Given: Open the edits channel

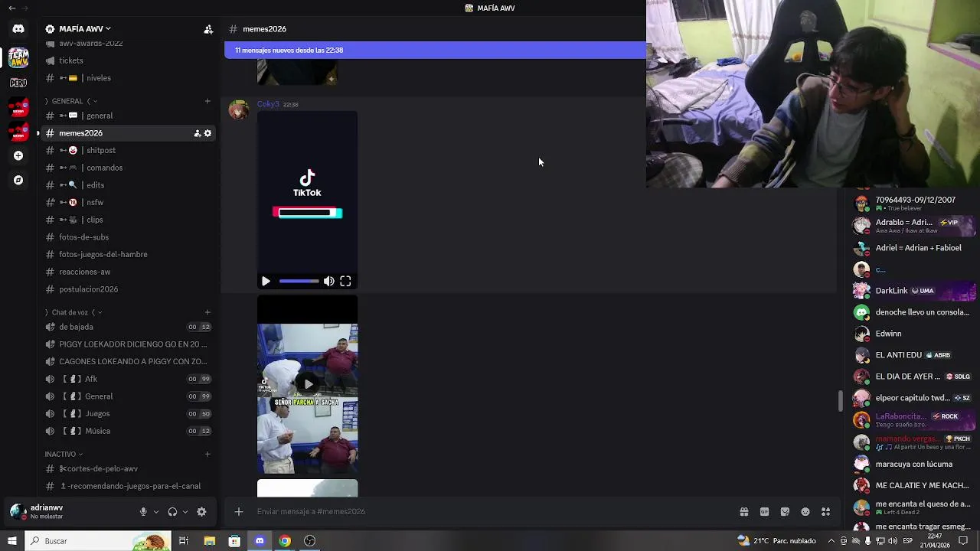Looking at the screenshot, I should [129, 185].
